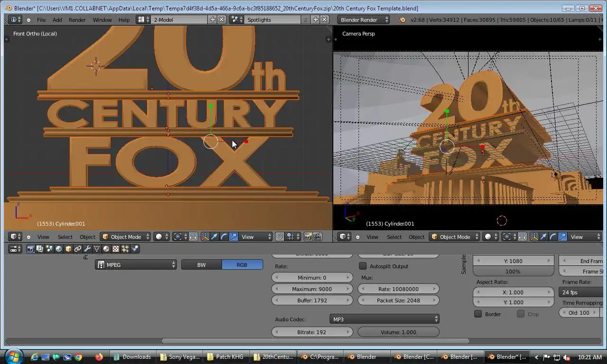Add a new scene next to Spotlights

pos(316,19)
